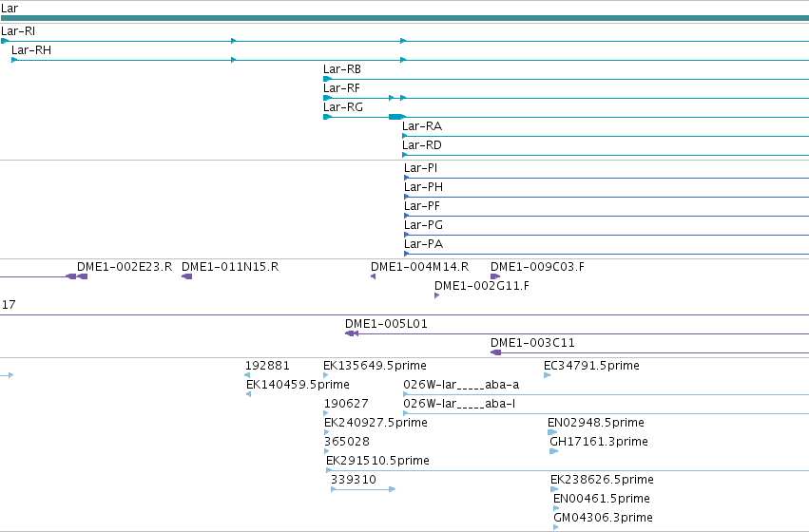Select the EC34791.5prime label
The image size is (809, 532).
point(592,366)
